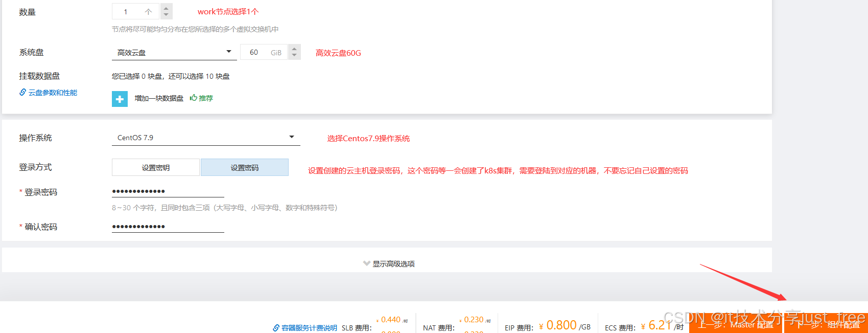Open the 容器服务计费说明 billing link
Image resolution: width=868 pixels, height=333 pixels.
coord(309,328)
